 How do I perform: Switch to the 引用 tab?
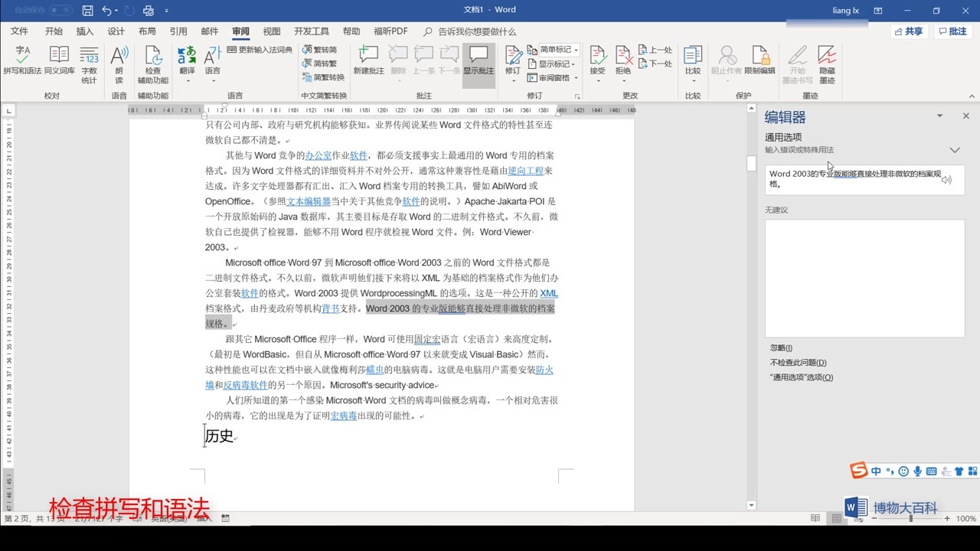pyautogui.click(x=178, y=31)
